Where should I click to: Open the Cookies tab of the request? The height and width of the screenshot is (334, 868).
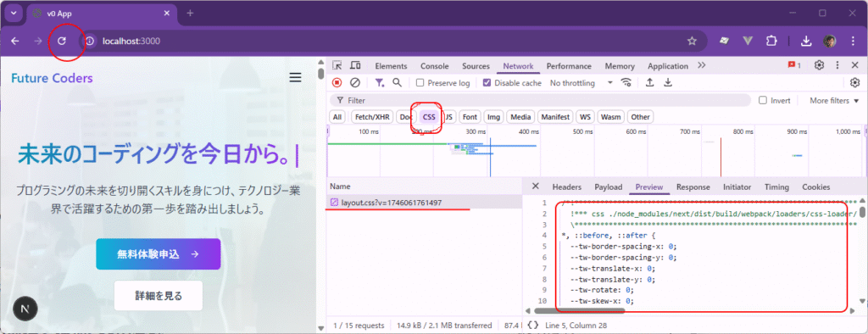[816, 187]
